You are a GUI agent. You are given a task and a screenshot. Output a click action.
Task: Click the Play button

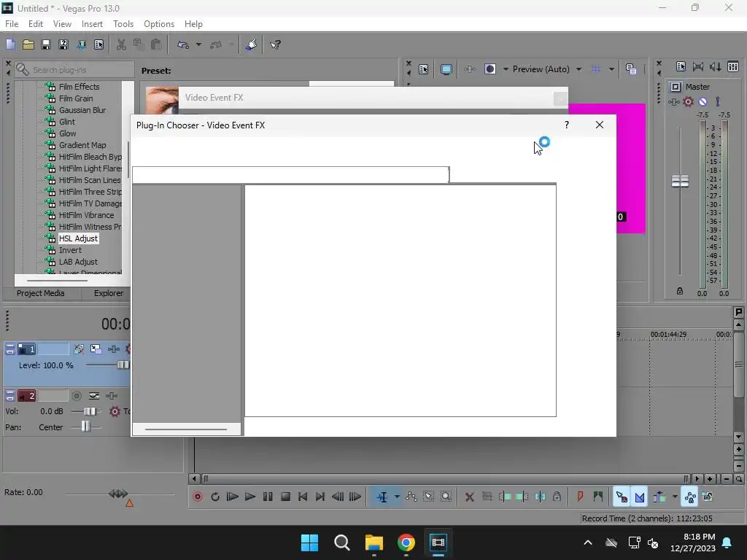point(249,497)
